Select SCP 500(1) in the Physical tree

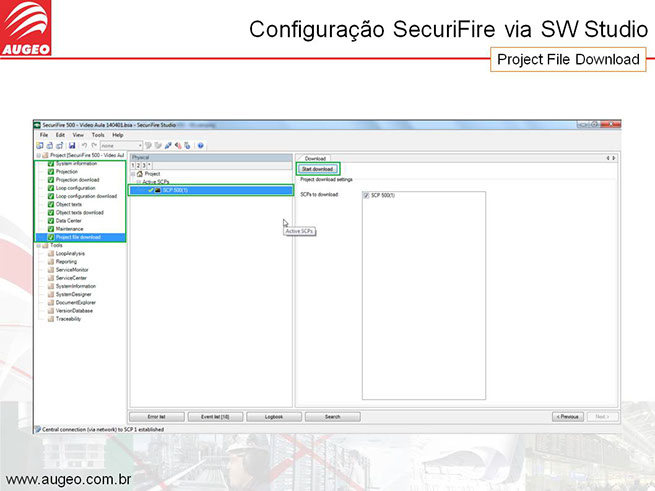coord(175,189)
